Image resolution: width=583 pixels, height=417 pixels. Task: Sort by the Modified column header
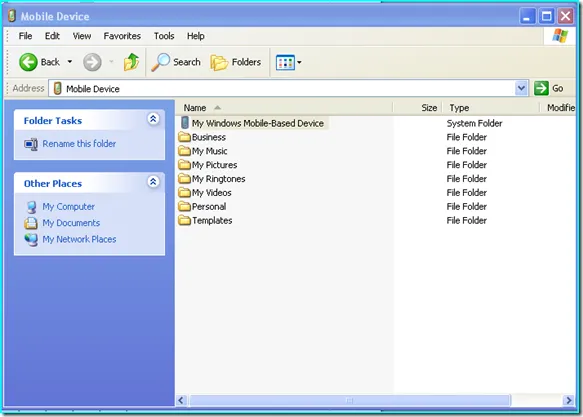(558, 108)
